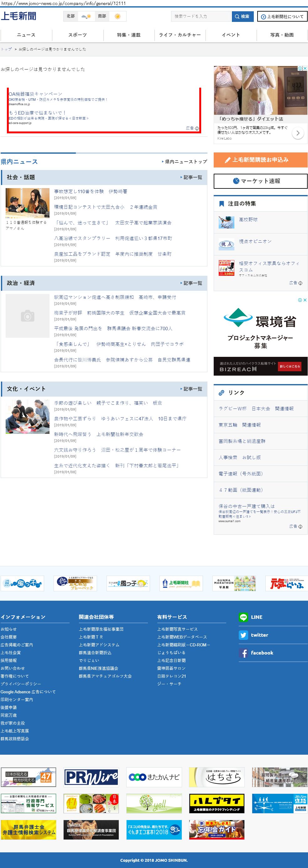Click the 視点 opinion icon

click(x=226, y=244)
